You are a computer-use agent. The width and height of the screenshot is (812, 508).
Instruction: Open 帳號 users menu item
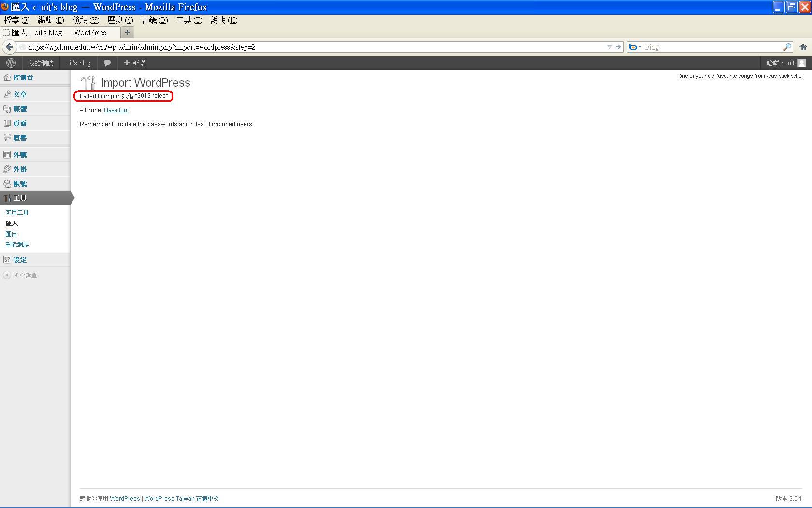(x=20, y=184)
